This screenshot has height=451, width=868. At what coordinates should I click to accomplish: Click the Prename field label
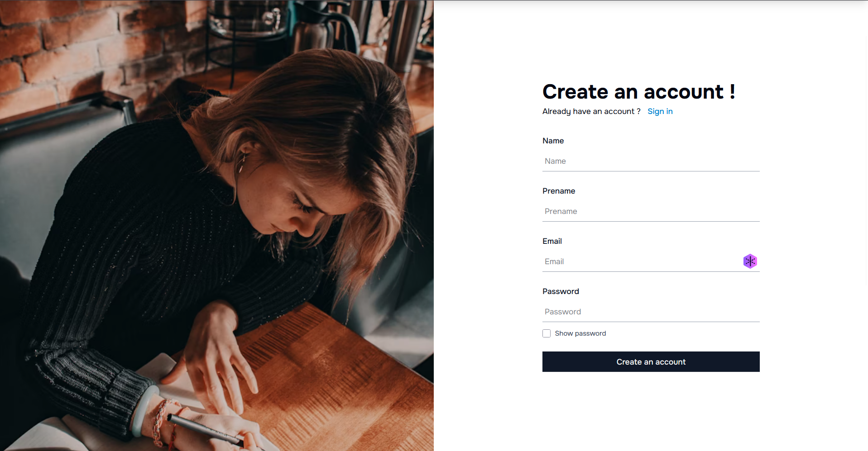[559, 191]
